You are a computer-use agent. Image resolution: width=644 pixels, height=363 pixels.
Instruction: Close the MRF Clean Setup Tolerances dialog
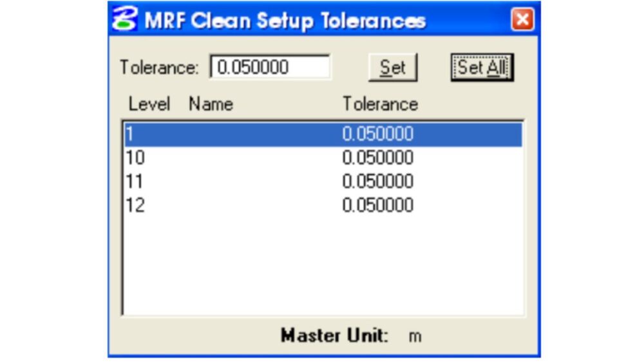tap(522, 20)
